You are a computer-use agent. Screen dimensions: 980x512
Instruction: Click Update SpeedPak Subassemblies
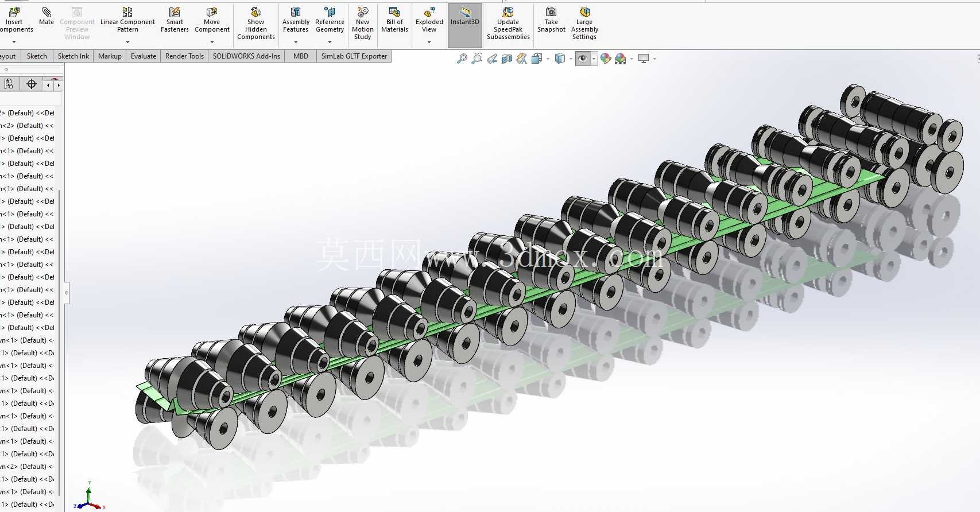click(508, 24)
